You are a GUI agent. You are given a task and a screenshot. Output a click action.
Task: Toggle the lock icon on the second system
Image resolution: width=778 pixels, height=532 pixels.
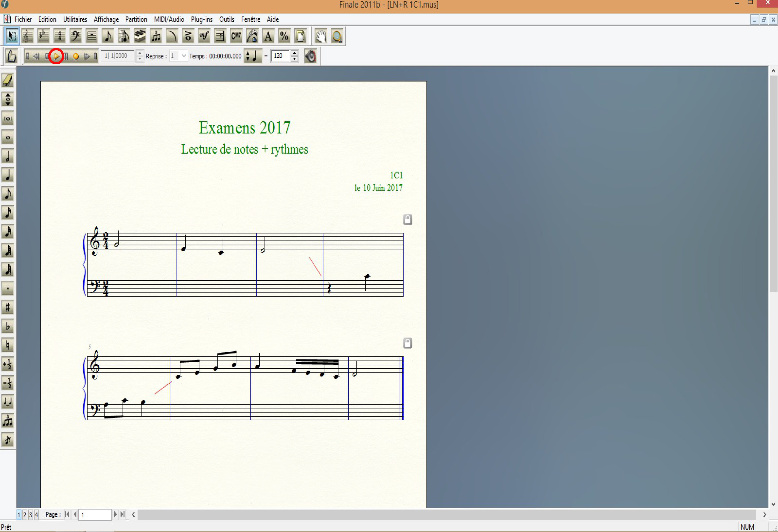point(407,343)
